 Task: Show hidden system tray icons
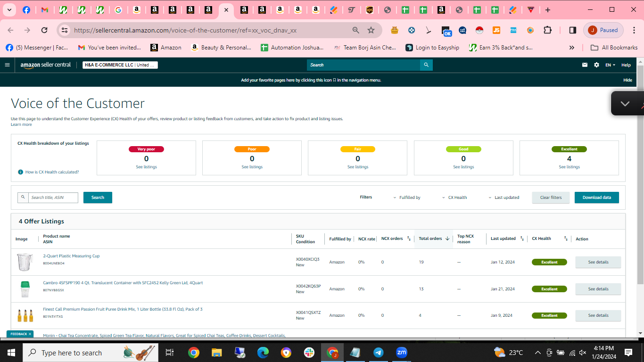[x=537, y=353]
